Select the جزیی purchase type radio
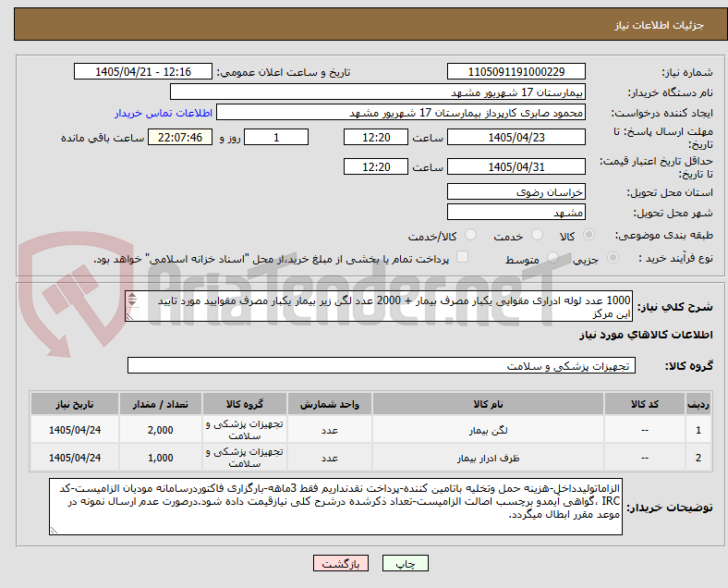The image size is (728, 588). coord(613,258)
